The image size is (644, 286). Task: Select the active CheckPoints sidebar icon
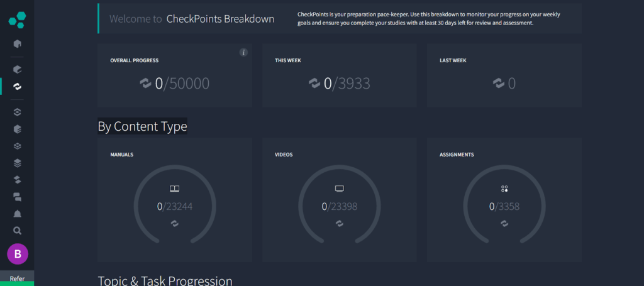pos(17,87)
